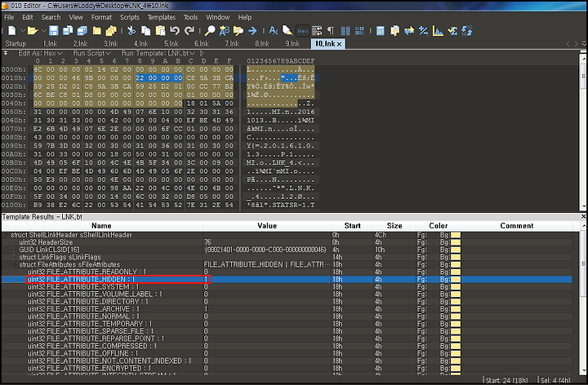
Task: Open the Edit As: Hex dropdown
Action: point(40,53)
